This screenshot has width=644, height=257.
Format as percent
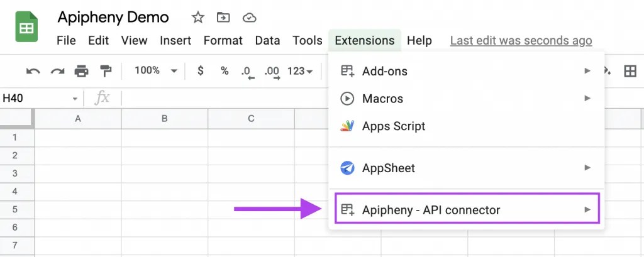click(225, 70)
